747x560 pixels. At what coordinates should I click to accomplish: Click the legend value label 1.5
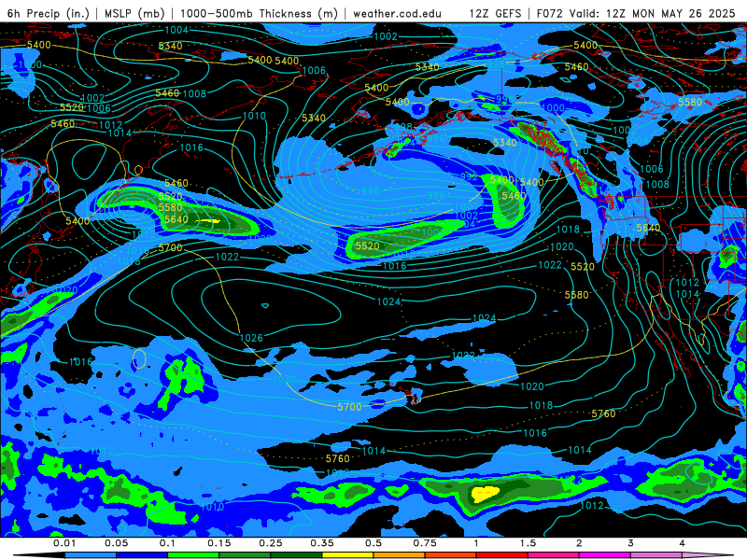click(528, 543)
